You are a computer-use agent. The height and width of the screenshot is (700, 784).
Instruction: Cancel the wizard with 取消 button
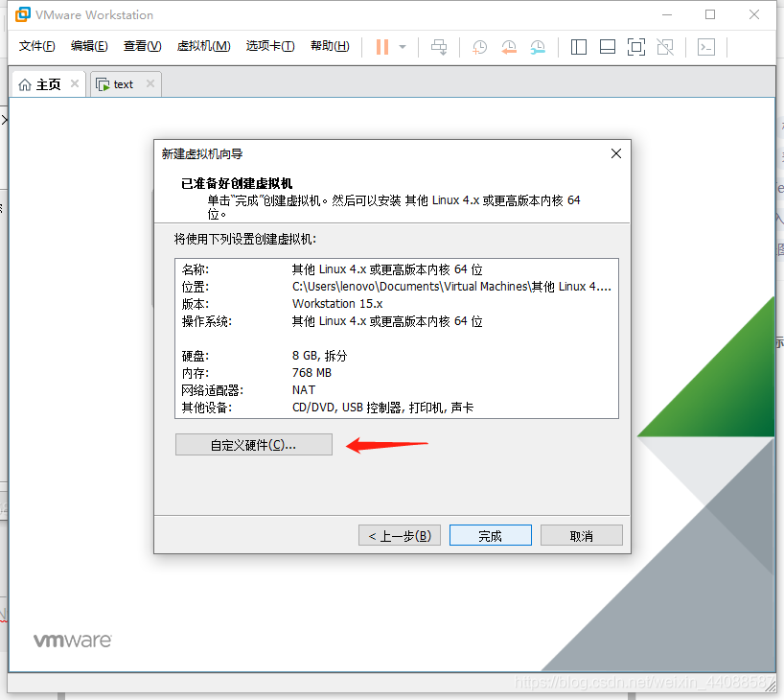click(582, 535)
